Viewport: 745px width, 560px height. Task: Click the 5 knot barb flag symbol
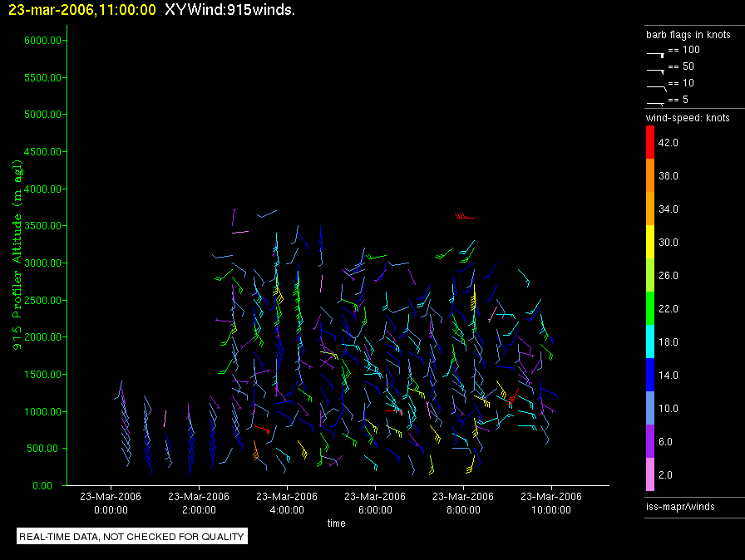coord(656,104)
